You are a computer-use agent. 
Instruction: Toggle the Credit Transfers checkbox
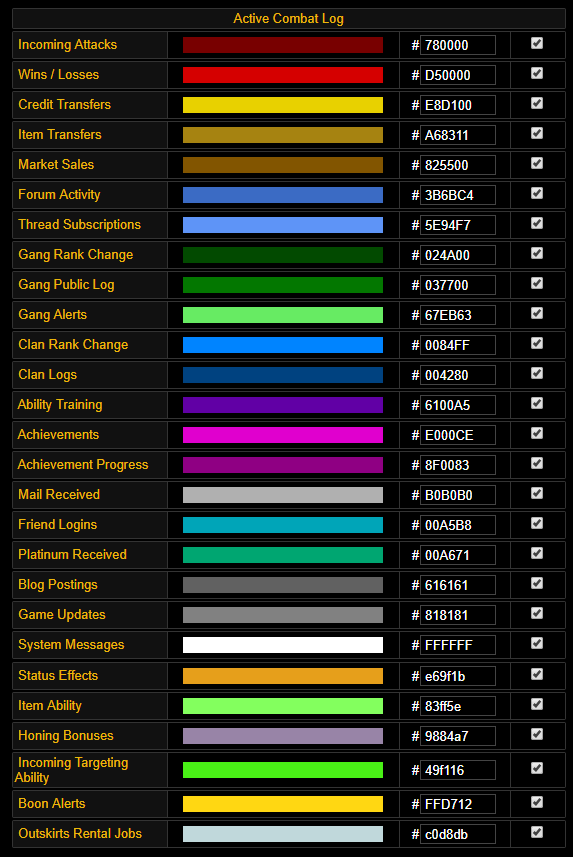coord(537,103)
